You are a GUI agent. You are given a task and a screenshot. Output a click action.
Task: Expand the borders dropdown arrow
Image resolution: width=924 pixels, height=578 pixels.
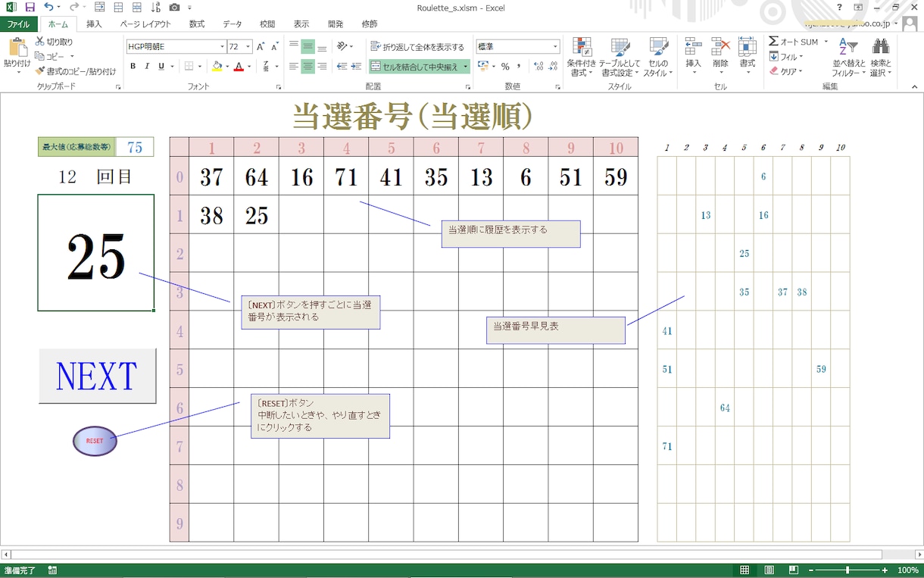pos(200,67)
